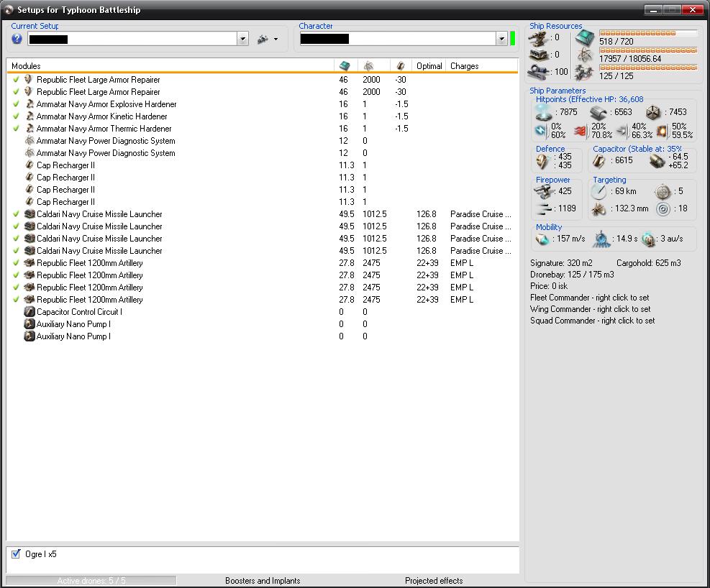The width and height of the screenshot is (710, 588).
Task: Toggle last Republic Fleet 1200mm Artillery checkmark
Action: click(x=17, y=299)
